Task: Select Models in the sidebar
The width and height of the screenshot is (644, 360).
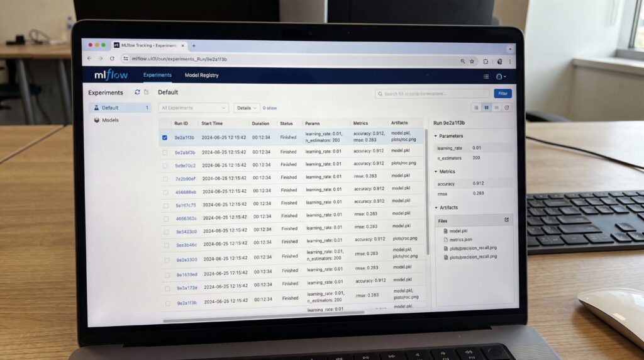Action: click(110, 120)
